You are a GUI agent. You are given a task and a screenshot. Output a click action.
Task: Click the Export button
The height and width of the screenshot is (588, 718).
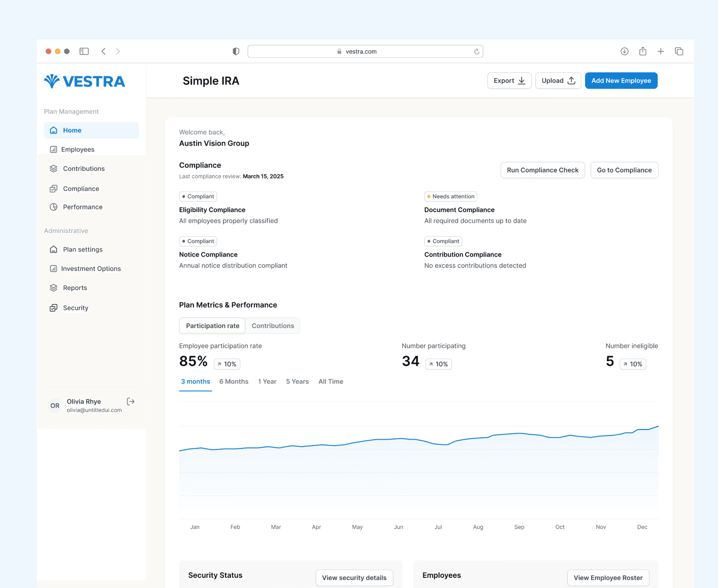[x=509, y=81]
